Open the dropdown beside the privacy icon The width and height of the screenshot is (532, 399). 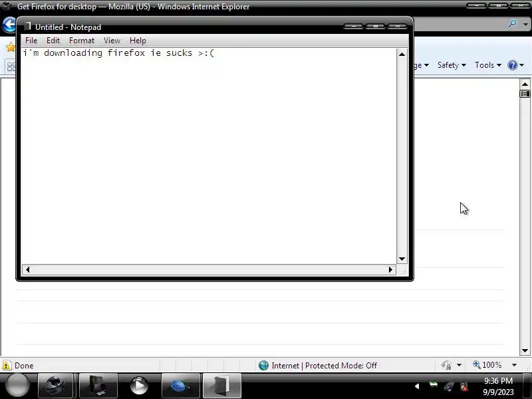point(459,365)
